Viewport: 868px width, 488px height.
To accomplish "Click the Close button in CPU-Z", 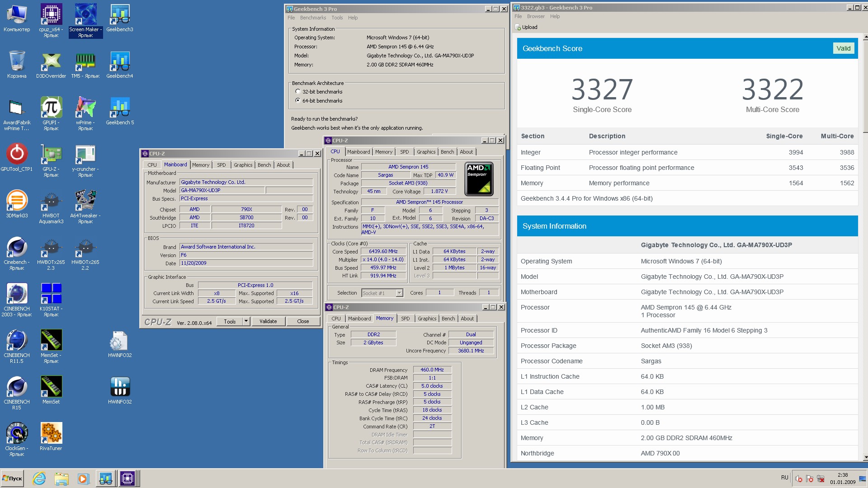I will pyautogui.click(x=303, y=321).
